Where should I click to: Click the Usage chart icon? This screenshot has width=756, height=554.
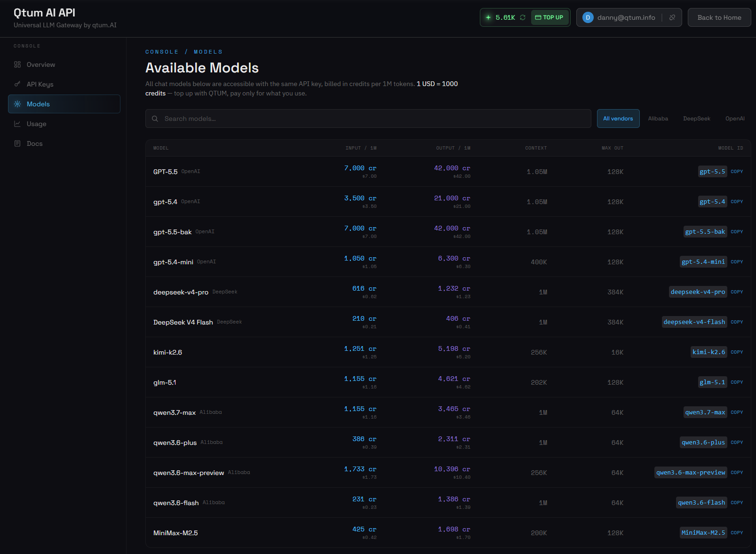17,124
